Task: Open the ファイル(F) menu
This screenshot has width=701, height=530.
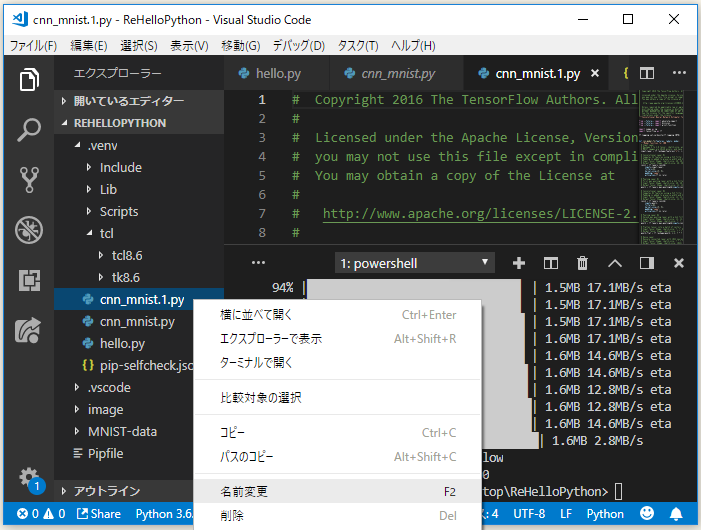Action: [34, 46]
